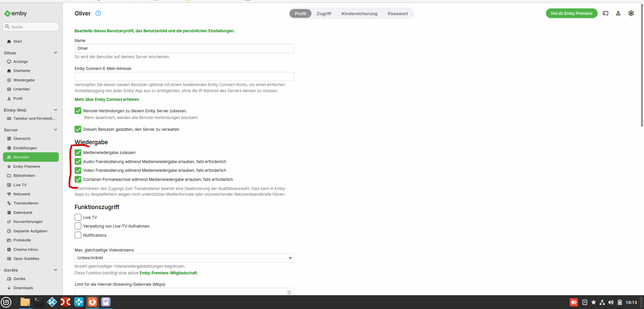Focus the Emby Connect-E-Mail-Adresse field
Viewport: 644px width, 309px height.
184,76
